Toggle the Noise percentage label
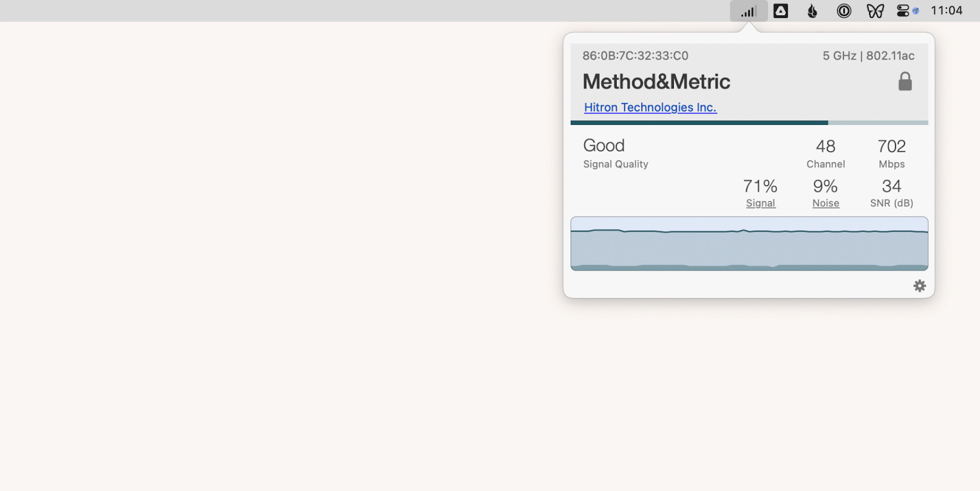Screen dimensions: 980x491 [x=826, y=203]
